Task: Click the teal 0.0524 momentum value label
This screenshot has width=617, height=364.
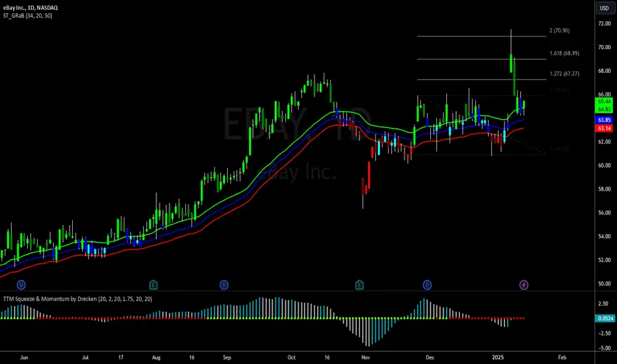Action: coord(604,318)
